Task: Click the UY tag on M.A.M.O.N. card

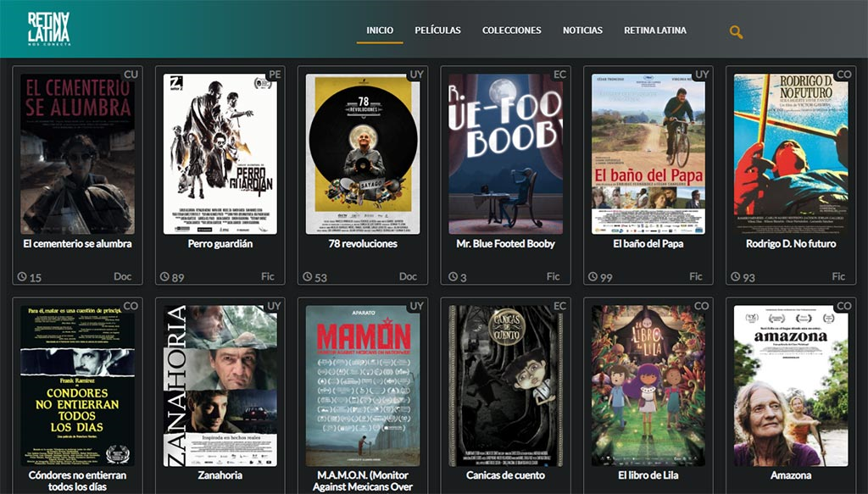Action: 417,306
